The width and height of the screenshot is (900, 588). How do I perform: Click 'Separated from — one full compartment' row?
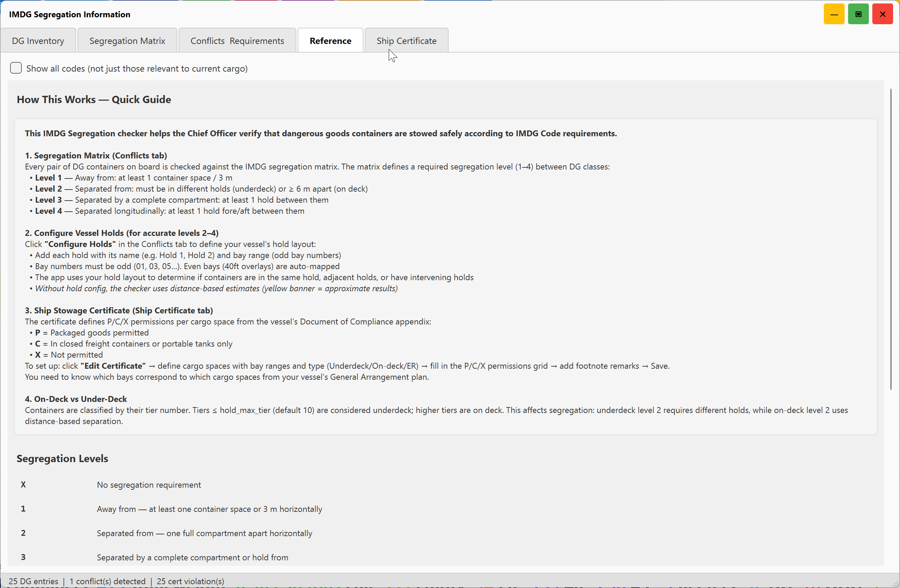pos(205,533)
